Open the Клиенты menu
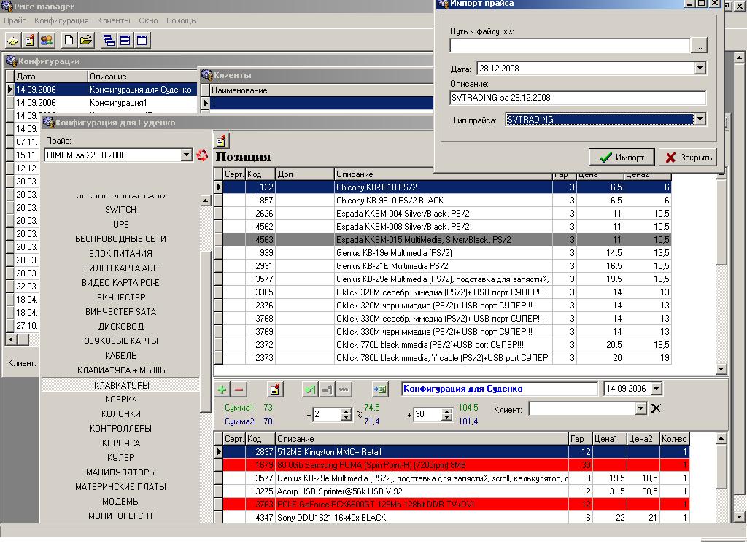 113,21
